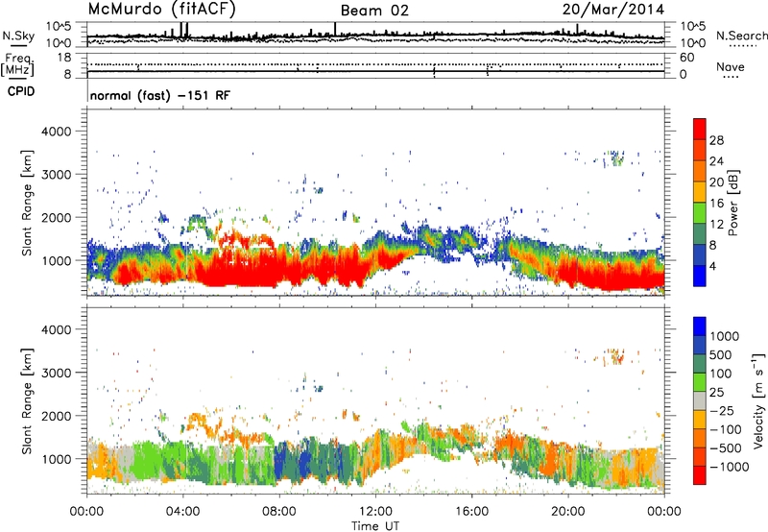
Task: Click the 'N.Search' legend label
Action: click(741, 36)
